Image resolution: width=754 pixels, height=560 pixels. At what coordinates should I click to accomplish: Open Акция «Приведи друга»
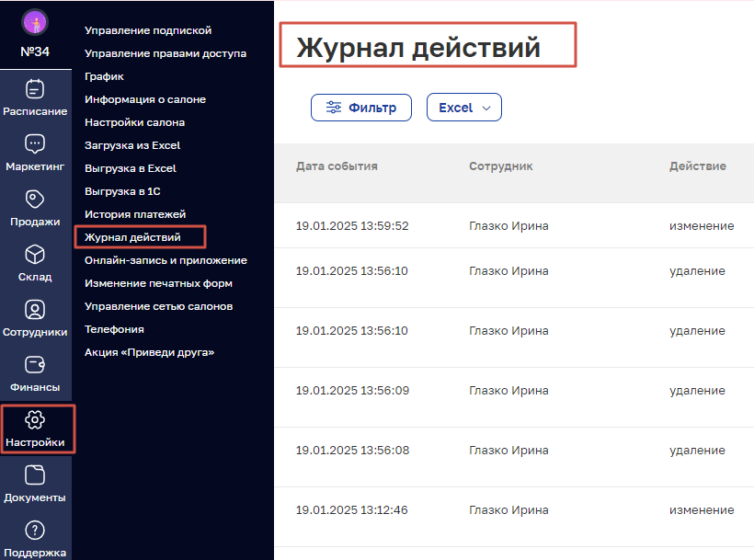tap(150, 352)
